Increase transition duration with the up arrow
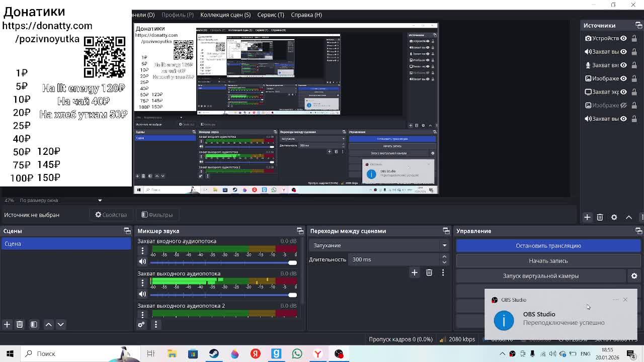 pos(444,256)
